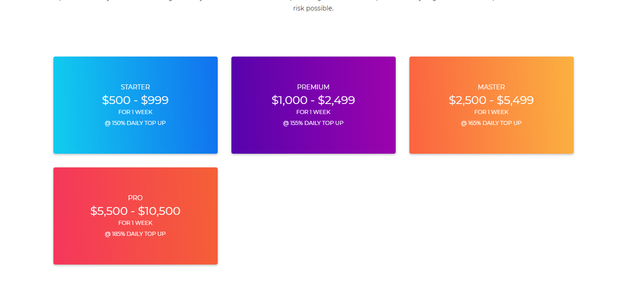Click the "risk possible." paragraph text
Viewport: 644px width, 291px height.
point(313,9)
